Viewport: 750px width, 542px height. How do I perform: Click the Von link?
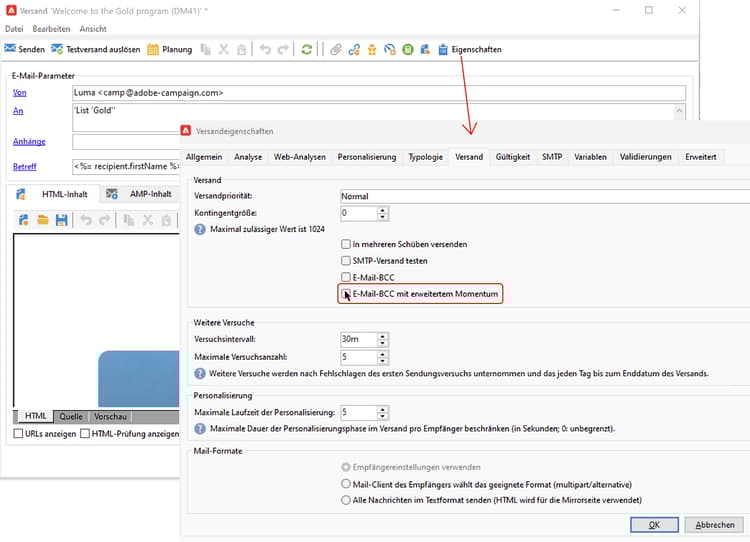[20, 92]
